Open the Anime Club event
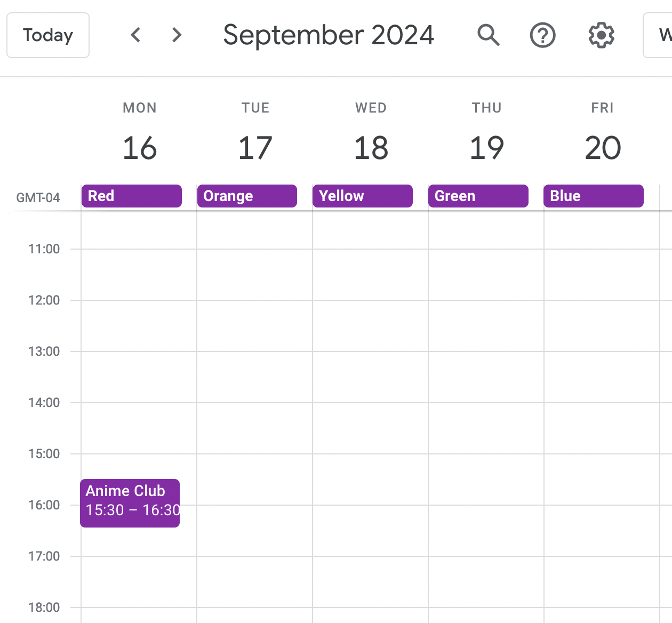The width and height of the screenshot is (672, 623). (x=130, y=503)
